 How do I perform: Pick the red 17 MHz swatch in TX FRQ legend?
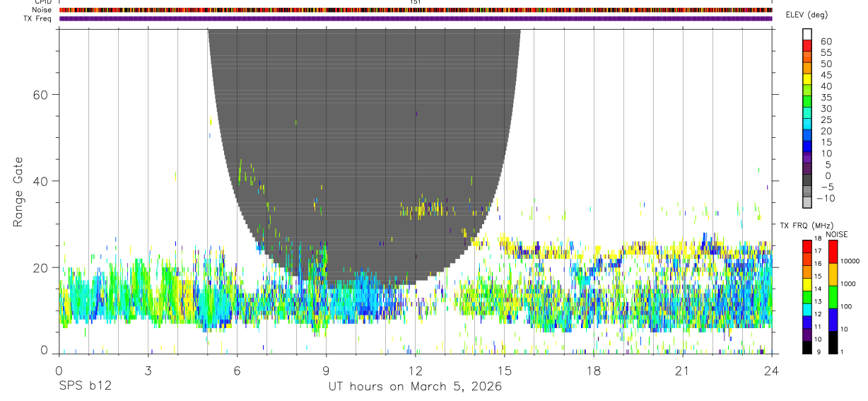pos(807,247)
